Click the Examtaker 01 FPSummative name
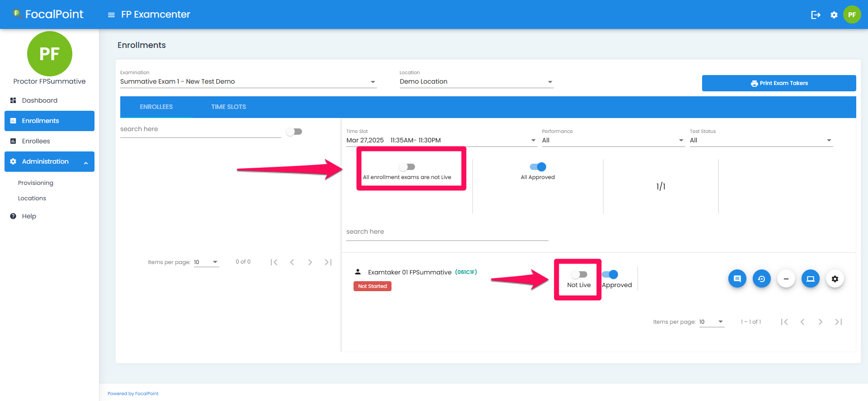This screenshot has width=868, height=401. pos(410,272)
